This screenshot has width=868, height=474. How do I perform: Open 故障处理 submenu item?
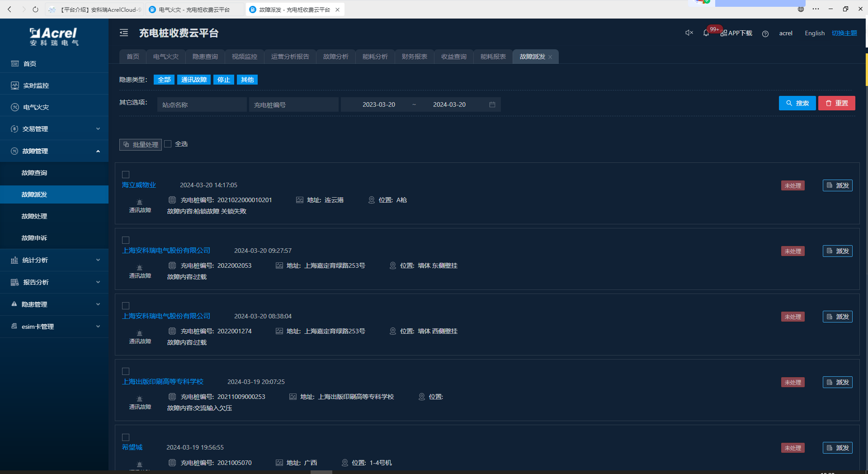coord(34,216)
